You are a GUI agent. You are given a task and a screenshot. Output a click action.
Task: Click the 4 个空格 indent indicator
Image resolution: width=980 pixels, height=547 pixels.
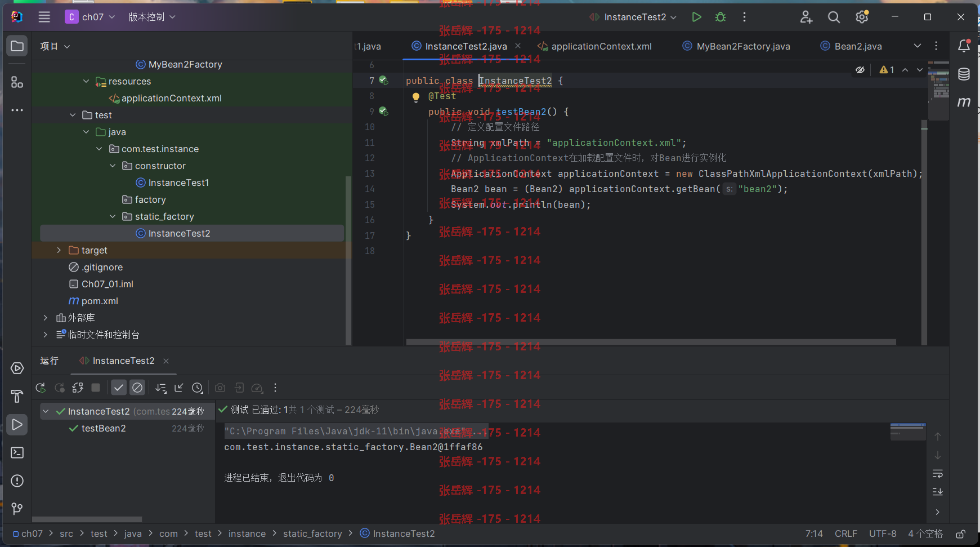click(x=925, y=533)
